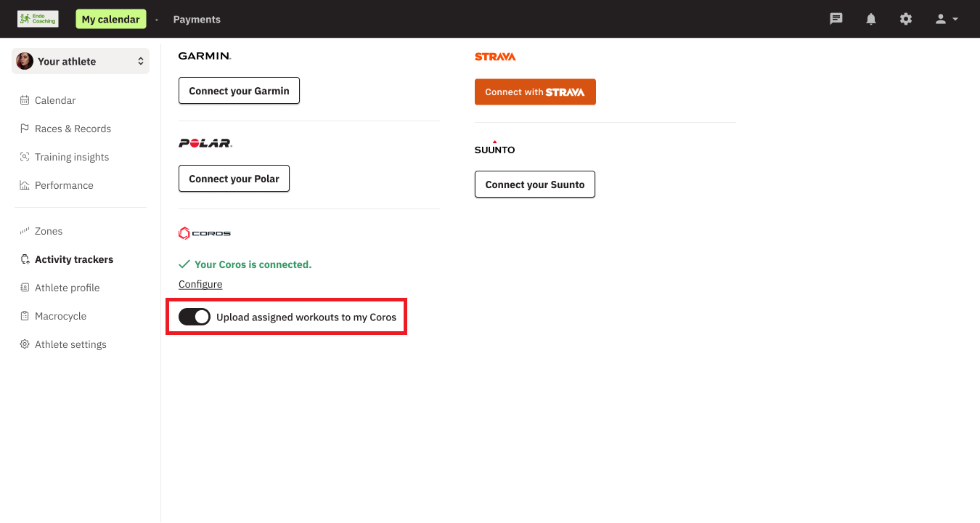This screenshot has width=980, height=523.
Task: Open the notifications bell
Action: (871, 19)
